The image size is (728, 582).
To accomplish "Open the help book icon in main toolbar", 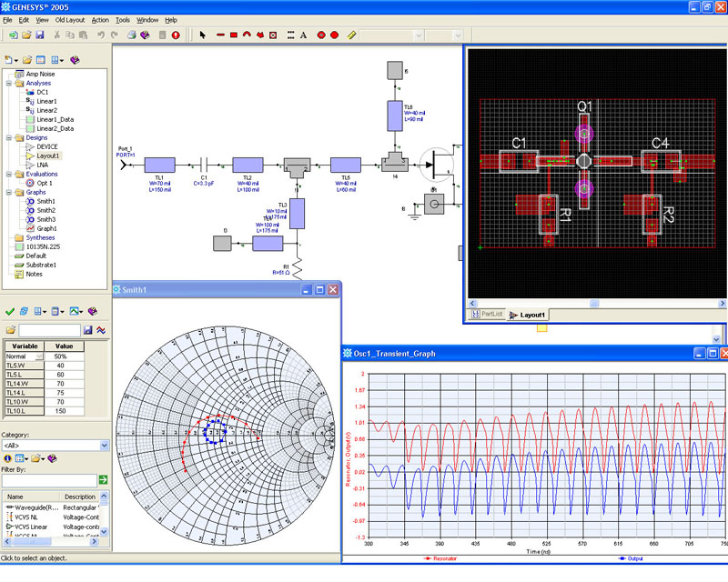I will 145,35.
